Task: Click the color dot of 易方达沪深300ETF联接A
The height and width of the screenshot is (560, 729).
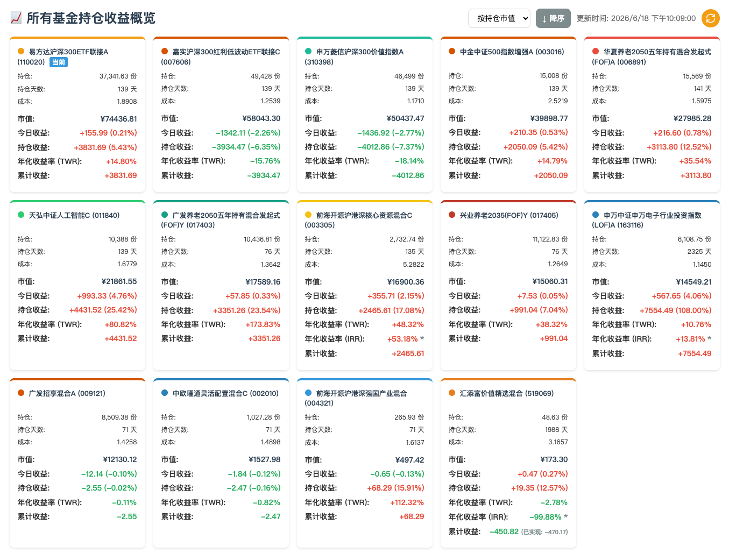Action: pyautogui.click(x=21, y=51)
